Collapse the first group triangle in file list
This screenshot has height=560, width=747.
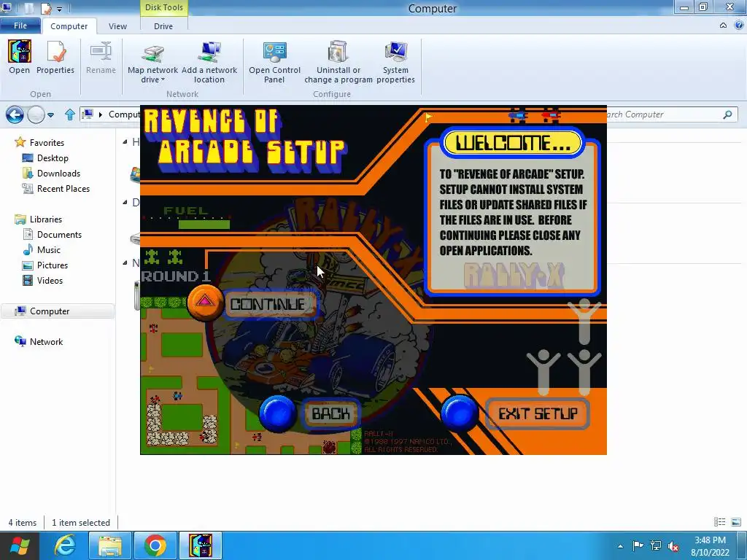(125, 141)
